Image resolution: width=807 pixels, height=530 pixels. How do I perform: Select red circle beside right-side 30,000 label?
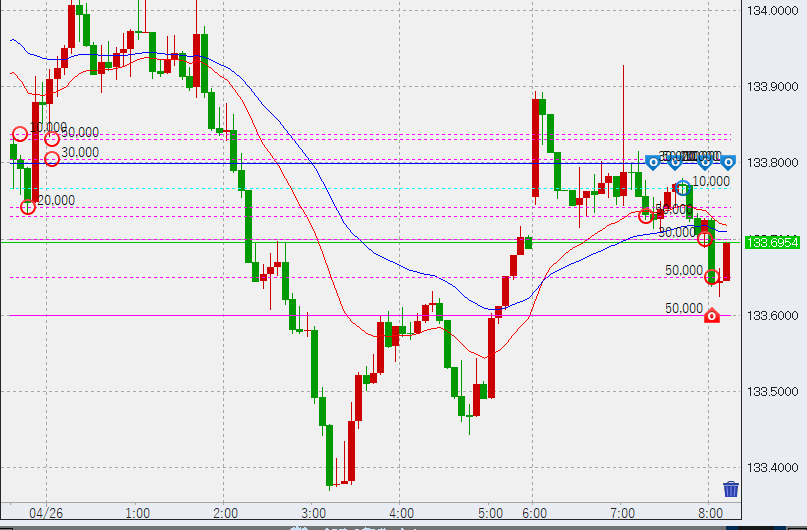point(704,237)
